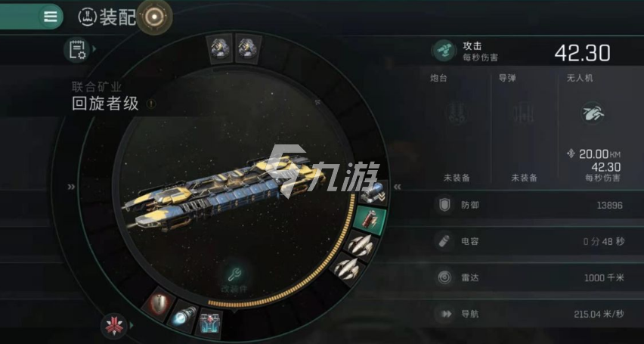Viewport: 644px width, 344px height.
Task: Click the fitting preset list icon
Action: point(76,49)
